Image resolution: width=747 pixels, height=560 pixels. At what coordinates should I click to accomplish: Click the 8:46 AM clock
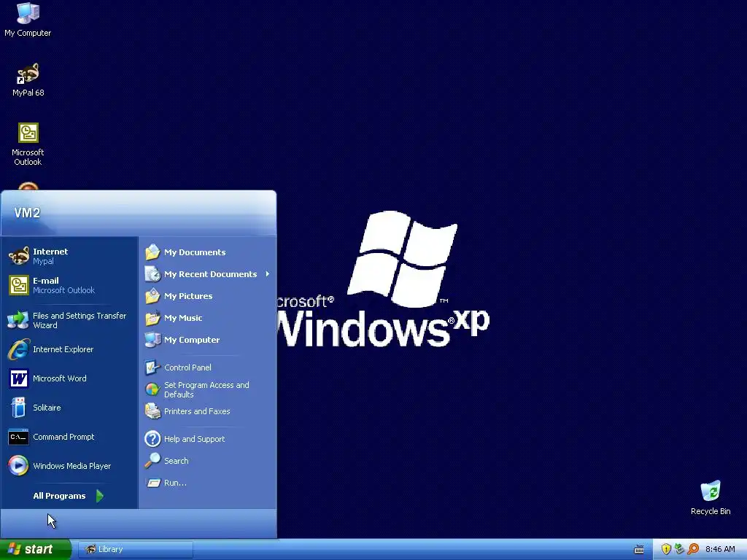pyautogui.click(x=720, y=549)
